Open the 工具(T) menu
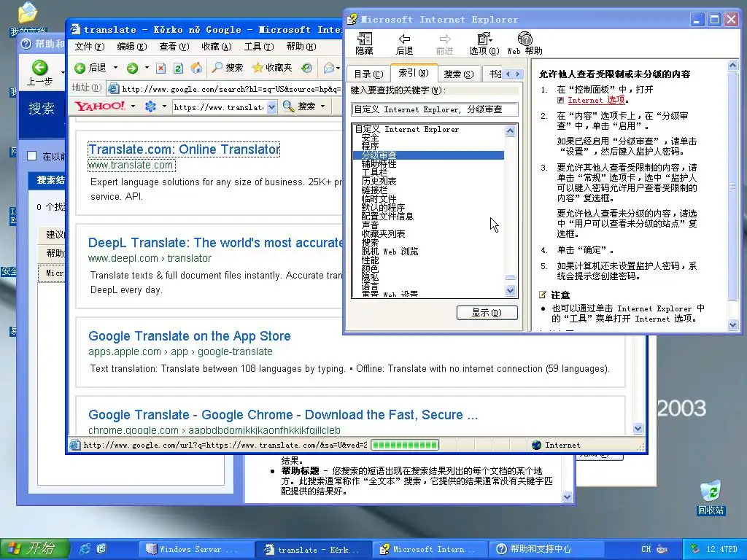Image resolution: width=747 pixels, height=560 pixels. 259,47
